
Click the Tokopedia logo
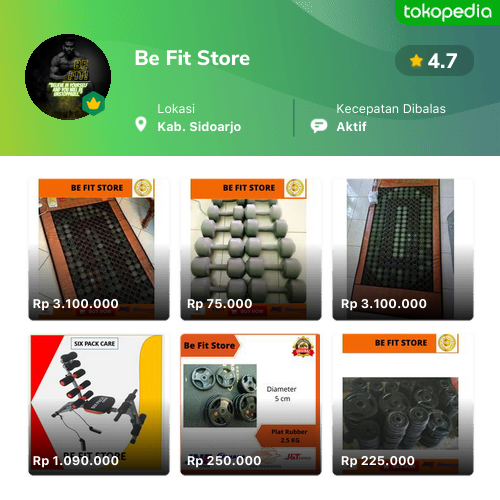click(447, 12)
